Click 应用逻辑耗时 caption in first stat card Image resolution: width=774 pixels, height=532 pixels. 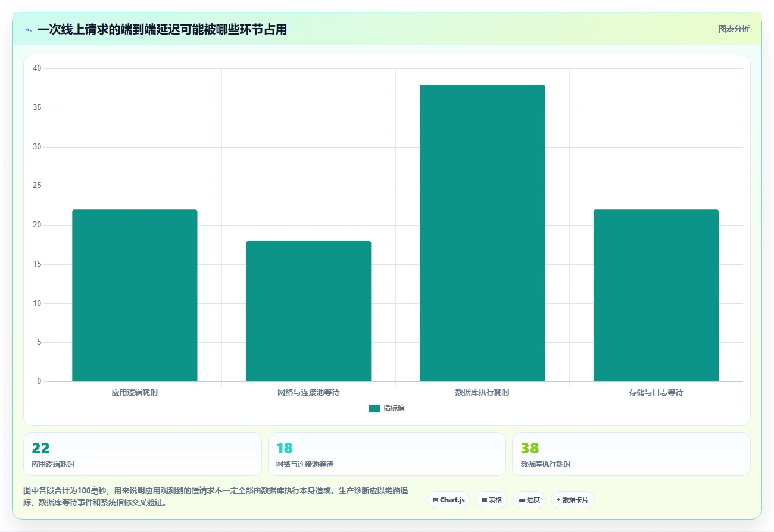(53, 464)
